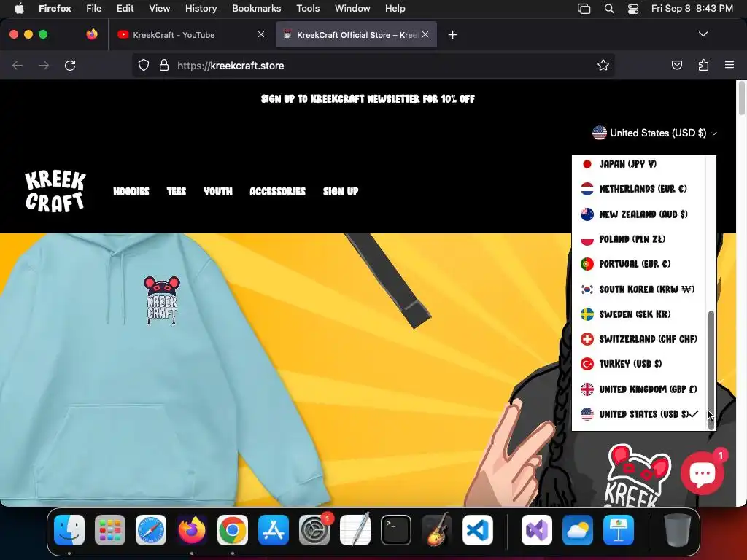
Task: Open the Shopify chat bubble widget
Action: (703, 473)
